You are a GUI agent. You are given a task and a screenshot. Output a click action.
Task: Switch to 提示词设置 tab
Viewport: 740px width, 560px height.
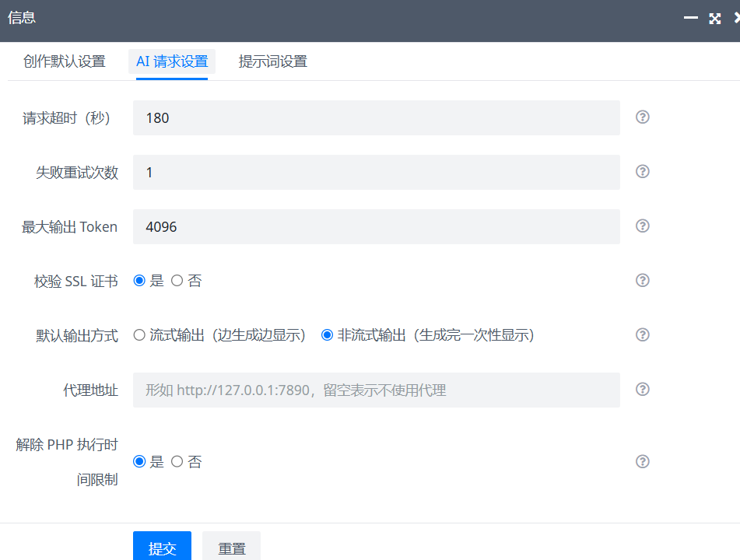(273, 61)
